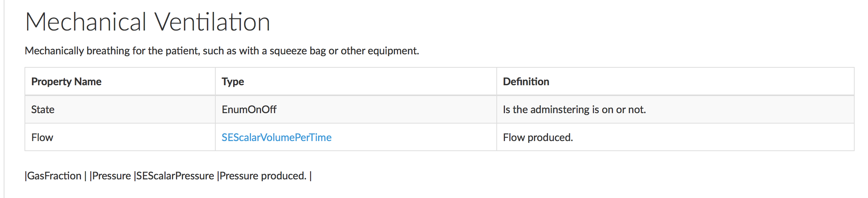Screen dimensions: 868x198
Task: Click the word Ventilation in the title
Action: [x=212, y=22]
